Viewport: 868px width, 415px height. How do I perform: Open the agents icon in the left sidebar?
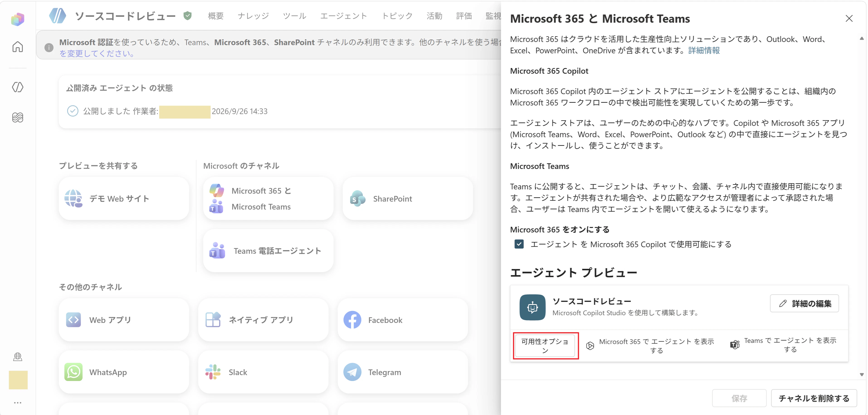(17, 87)
